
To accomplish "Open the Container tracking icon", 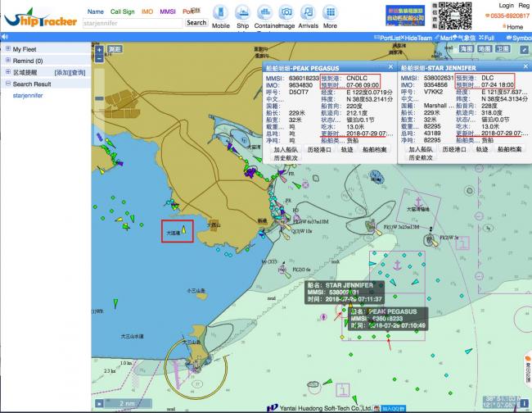I will [x=264, y=12].
